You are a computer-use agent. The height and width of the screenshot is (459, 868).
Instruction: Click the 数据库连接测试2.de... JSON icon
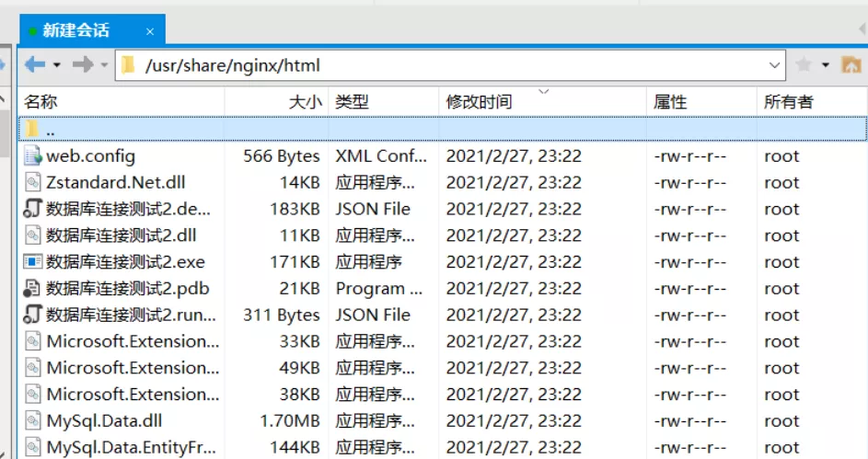(x=32, y=209)
